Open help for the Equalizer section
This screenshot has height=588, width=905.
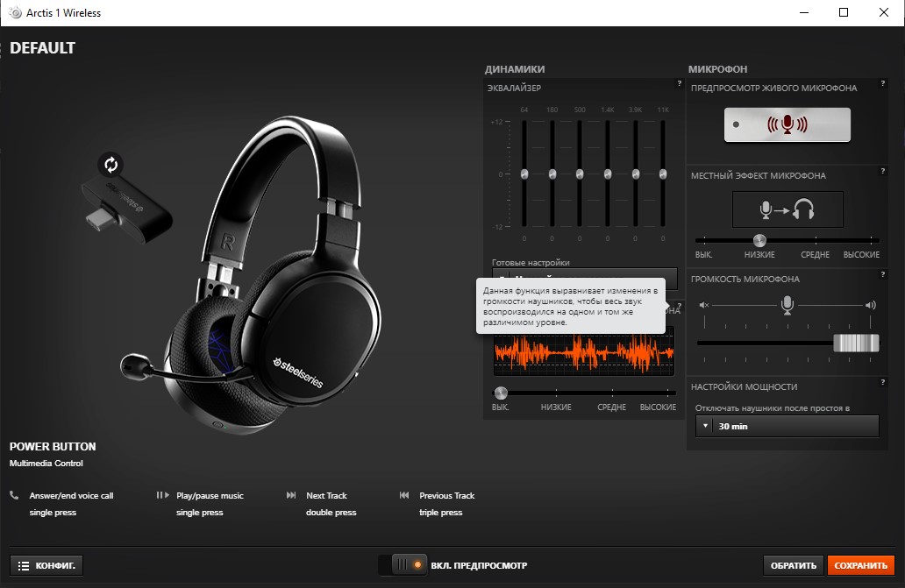(680, 83)
